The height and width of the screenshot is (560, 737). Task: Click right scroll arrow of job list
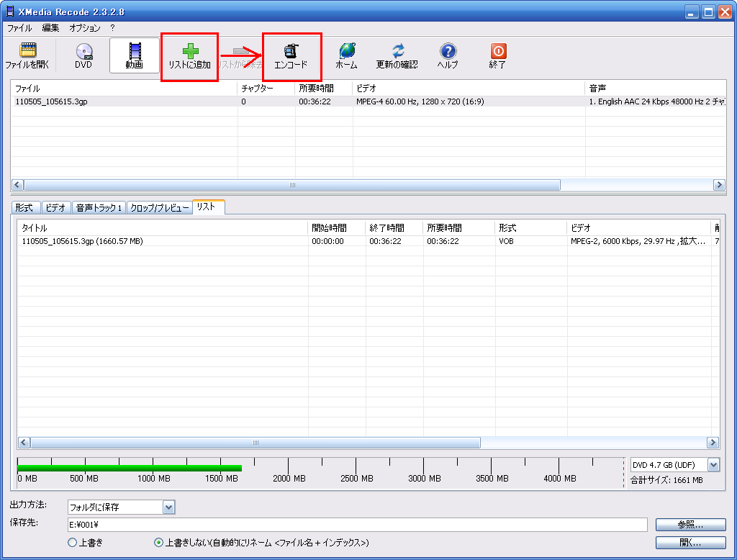point(713,443)
